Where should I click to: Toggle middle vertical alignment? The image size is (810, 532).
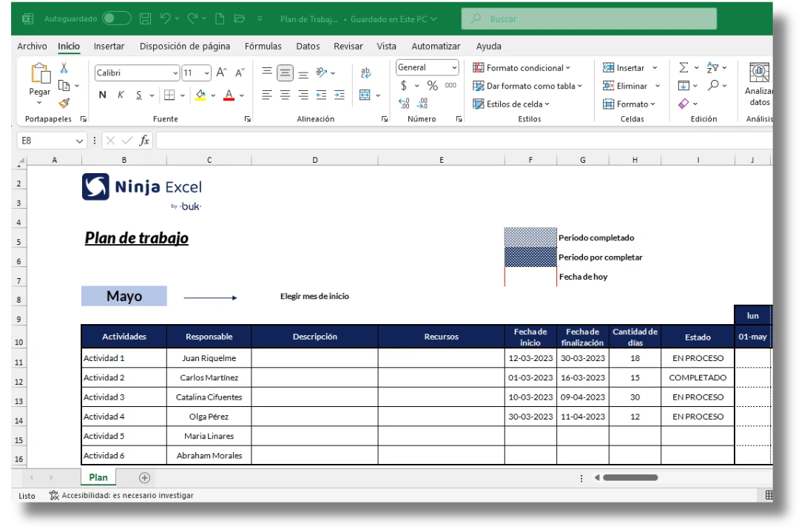[285, 73]
